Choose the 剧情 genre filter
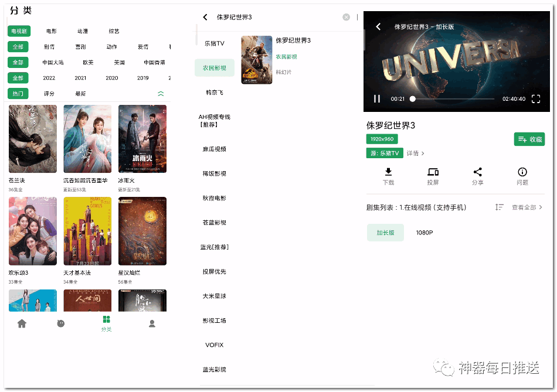 pyautogui.click(x=49, y=46)
